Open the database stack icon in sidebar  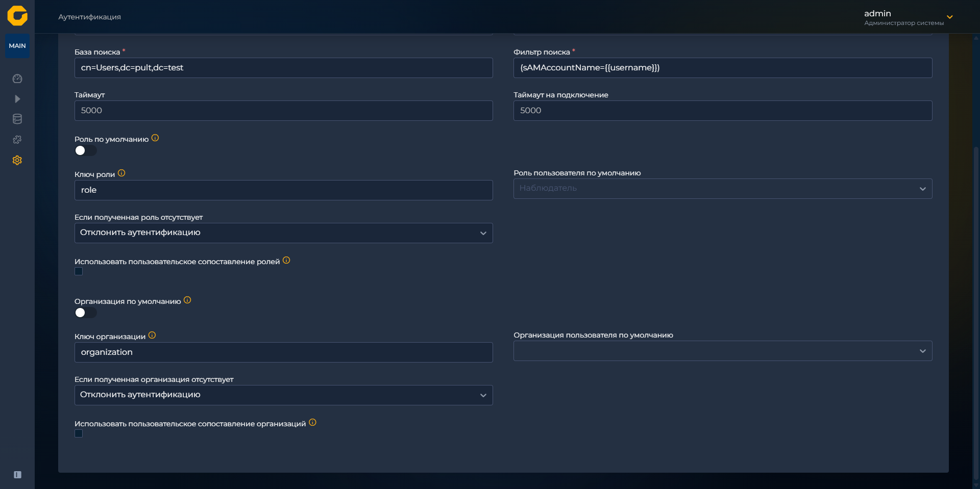click(x=17, y=119)
